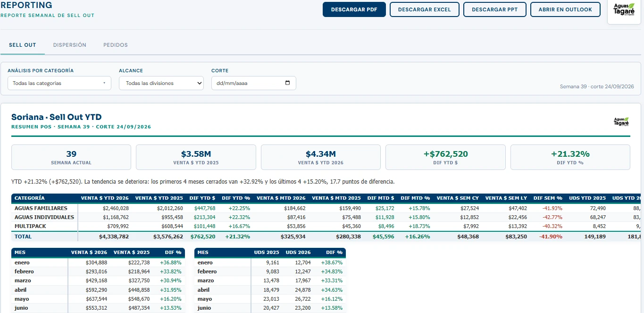
Task: Click the Semana 39 corte 24/09/2026 note
Action: coord(597,87)
